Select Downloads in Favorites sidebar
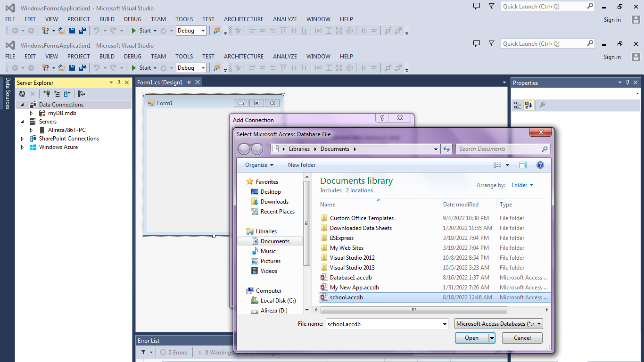The width and height of the screenshot is (644, 362). pos(274,202)
